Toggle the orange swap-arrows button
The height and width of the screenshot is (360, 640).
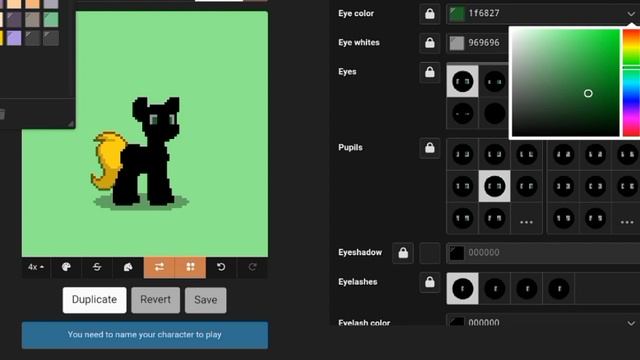click(x=159, y=267)
